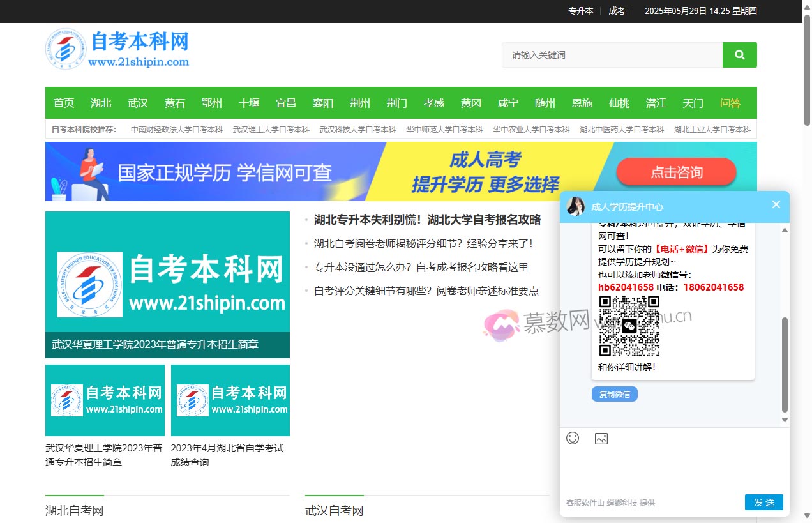Open the 问答 navigation item
Viewport: 812px width, 523px height.
coord(729,103)
